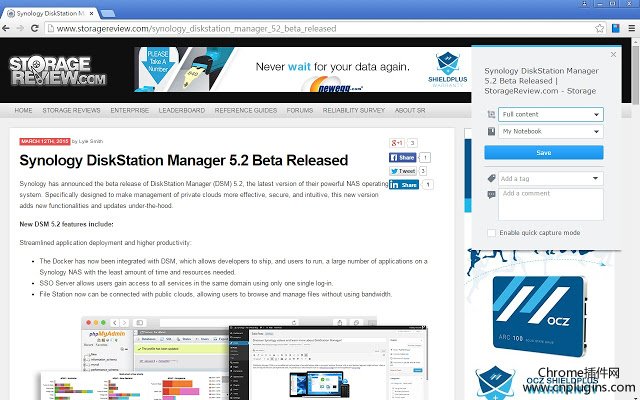Select the Synology DiskStation browser tab
The image size is (640, 400).
click(x=50, y=13)
